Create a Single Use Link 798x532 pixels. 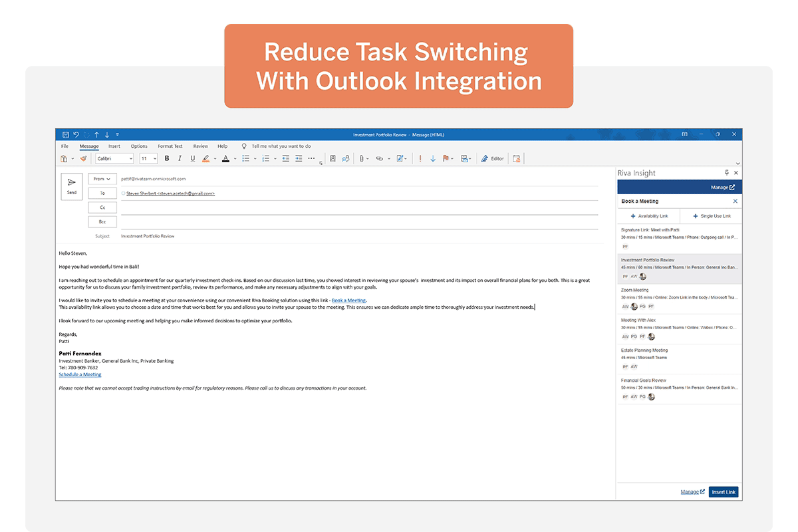[x=711, y=216]
